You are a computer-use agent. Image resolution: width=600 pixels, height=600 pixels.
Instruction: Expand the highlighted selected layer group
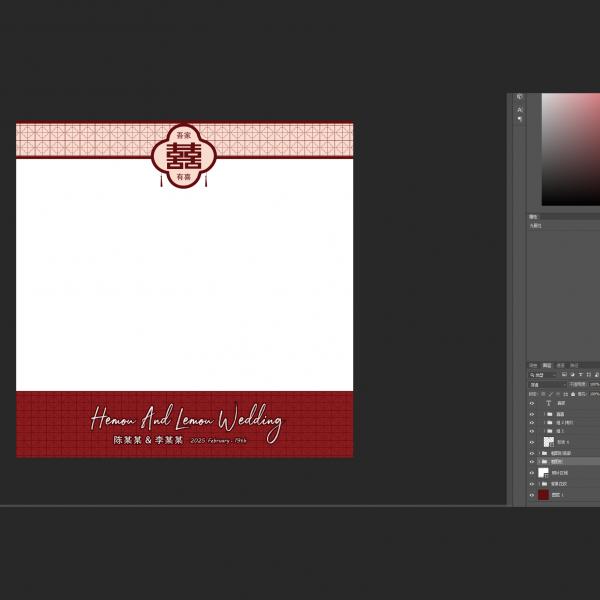[539, 462]
